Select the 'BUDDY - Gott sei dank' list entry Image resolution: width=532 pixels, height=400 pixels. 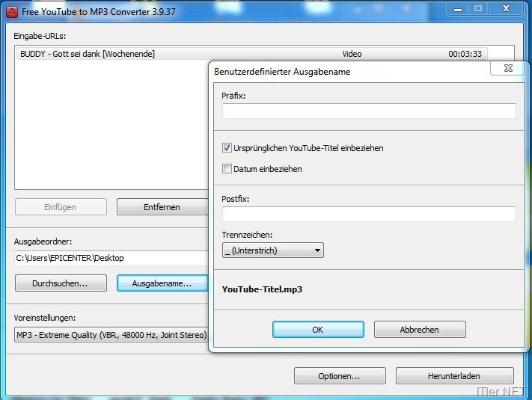pyautogui.click(x=251, y=54)
